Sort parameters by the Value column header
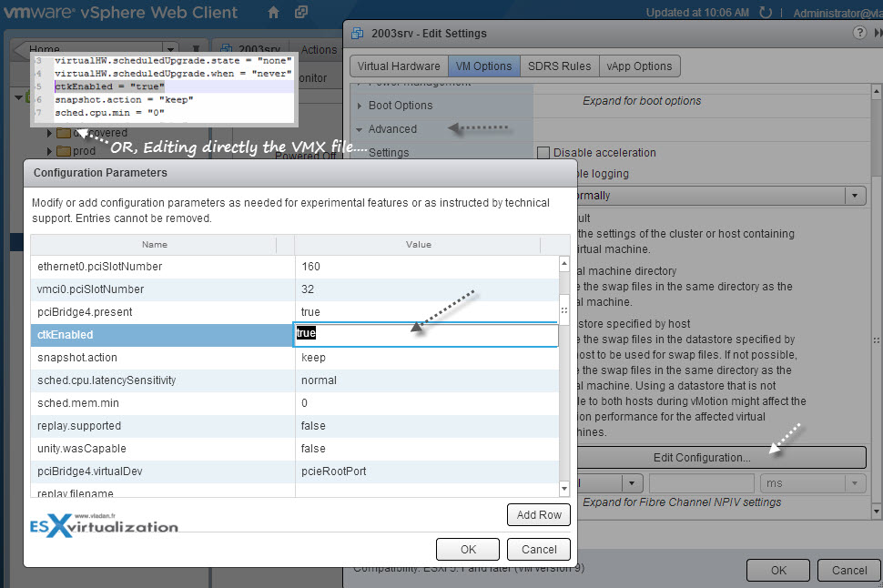 [x=419, y=245]
